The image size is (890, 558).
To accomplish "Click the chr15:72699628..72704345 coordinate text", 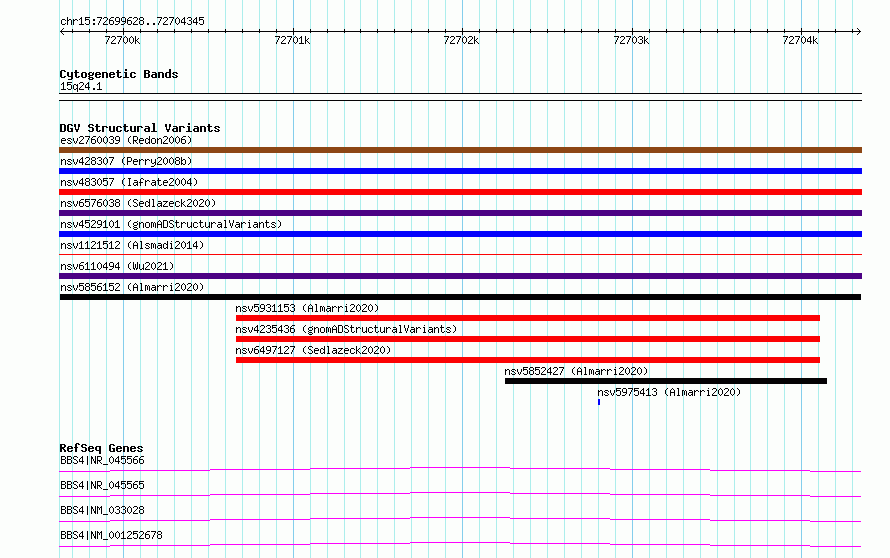I will tap(132, 22).
